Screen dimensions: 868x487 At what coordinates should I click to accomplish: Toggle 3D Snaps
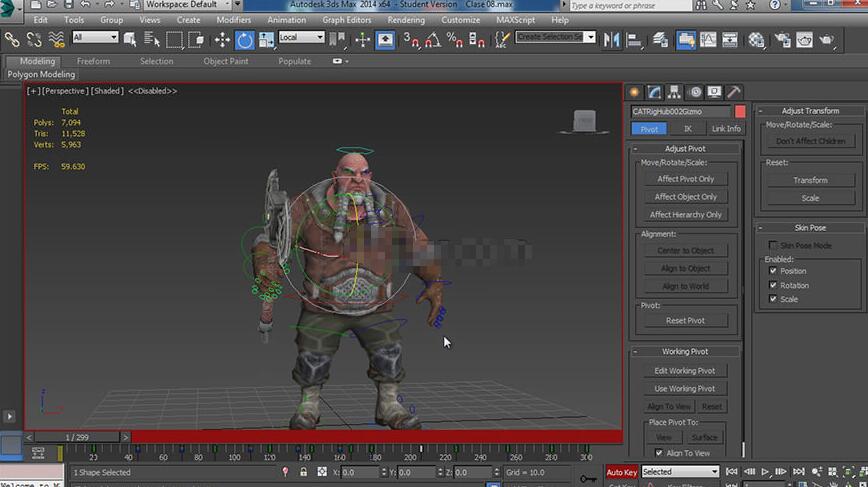(x=411, y=39)
